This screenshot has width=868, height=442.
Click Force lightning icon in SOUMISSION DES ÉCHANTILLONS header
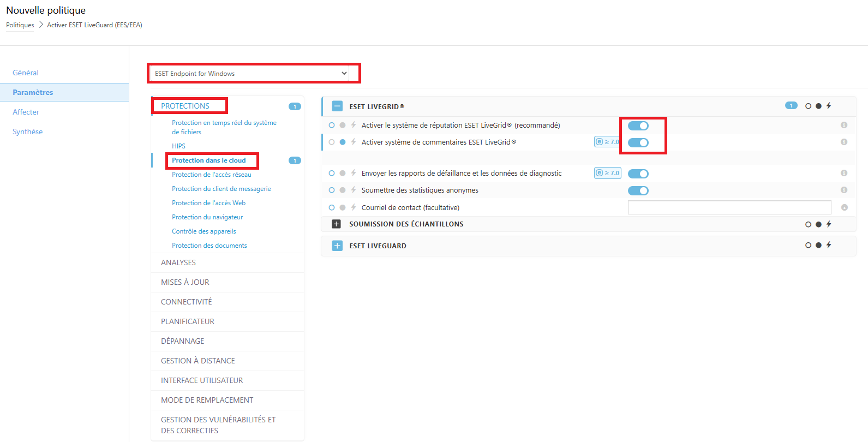[829, 224]
